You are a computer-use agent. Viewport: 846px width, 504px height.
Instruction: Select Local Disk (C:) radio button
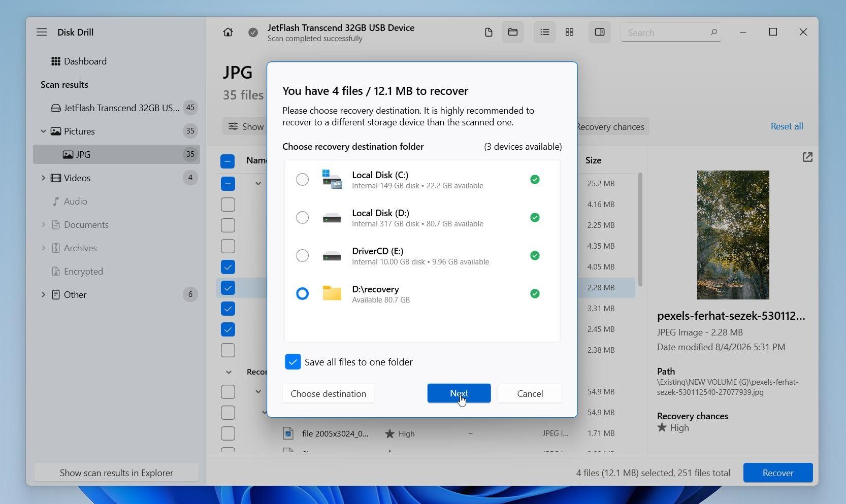tap(302, 179)
